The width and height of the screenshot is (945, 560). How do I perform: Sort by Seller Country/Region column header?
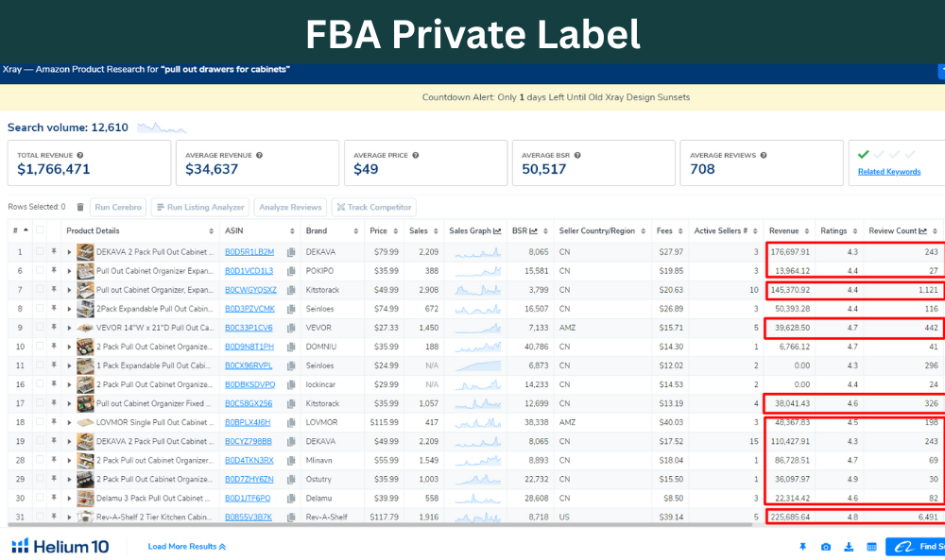[x=643, y=231]
